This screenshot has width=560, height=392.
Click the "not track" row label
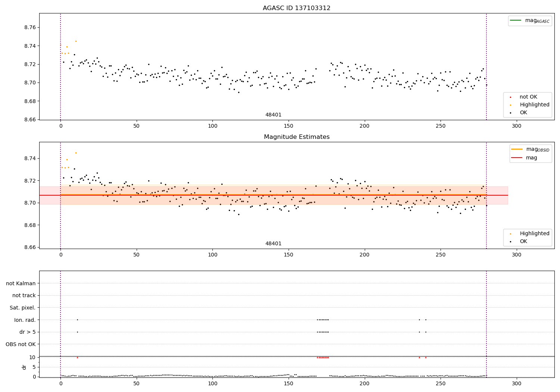(x=24, y=296)
